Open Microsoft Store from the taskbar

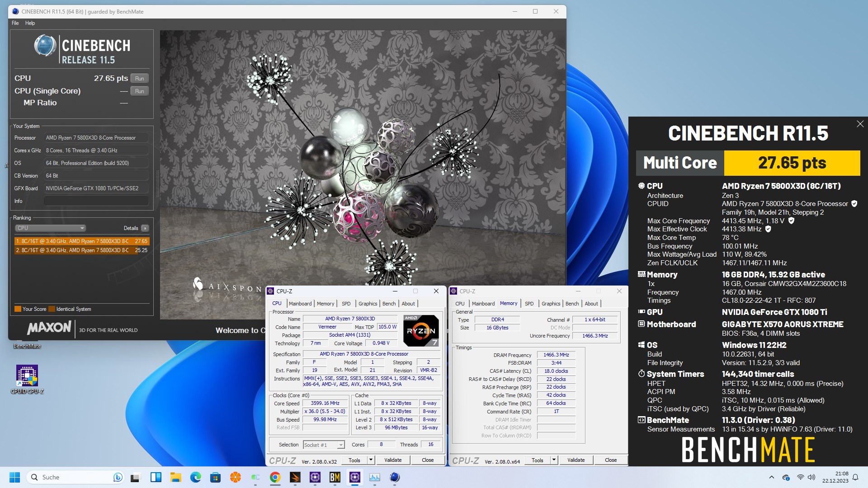tap(216, 477)
